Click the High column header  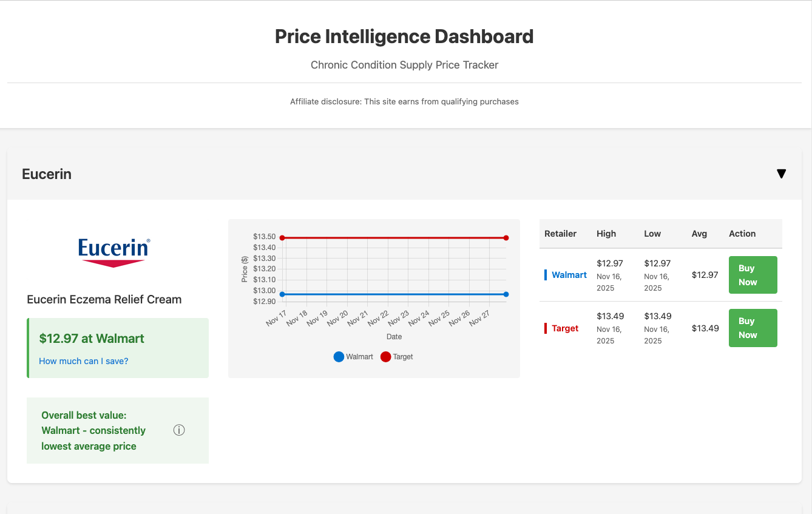[x=606, y=234]
